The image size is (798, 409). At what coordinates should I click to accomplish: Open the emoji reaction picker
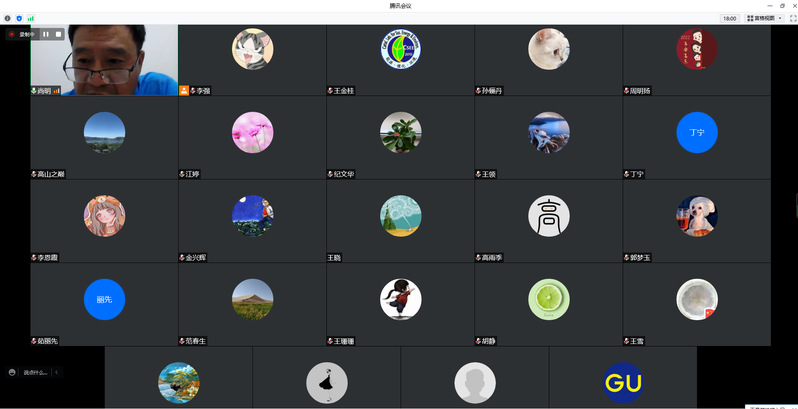[12, 372]
